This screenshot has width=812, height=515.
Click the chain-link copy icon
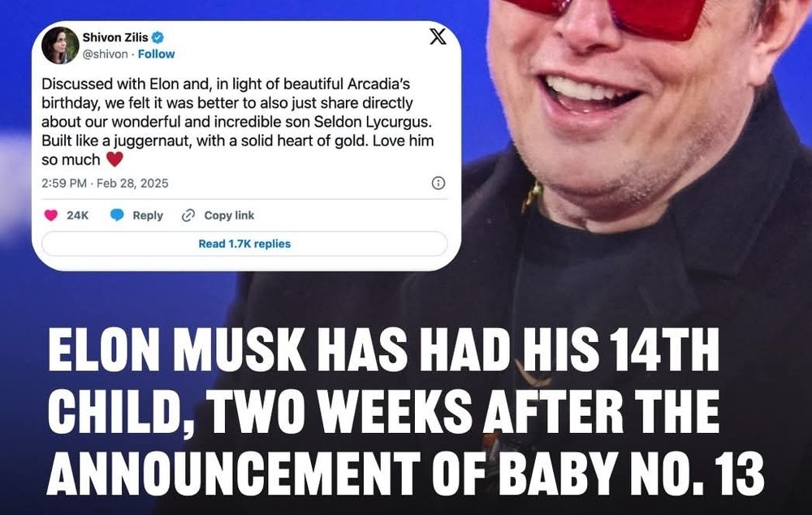[x=188, y=215]
